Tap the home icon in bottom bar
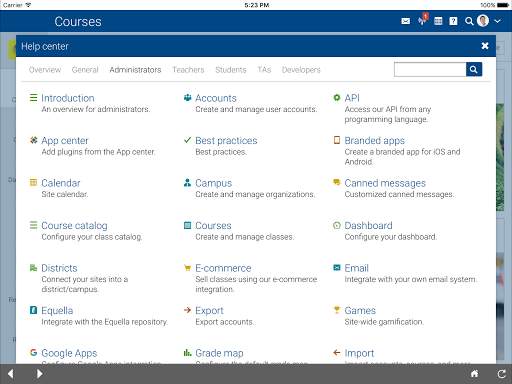512x384 pixels. [474, 374]
